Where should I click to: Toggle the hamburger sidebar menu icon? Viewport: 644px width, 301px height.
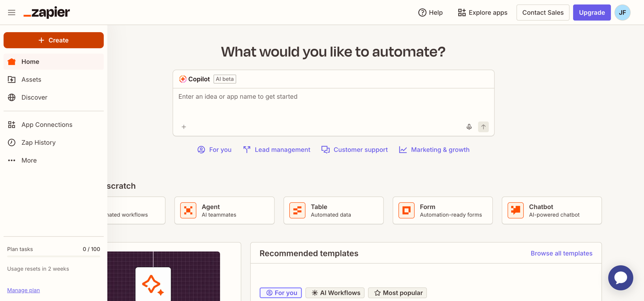pyautogui.click(x=12, y=12)
